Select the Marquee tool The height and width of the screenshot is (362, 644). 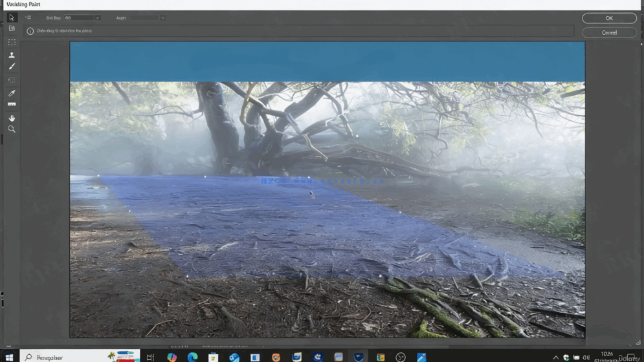click(x=12, y=42)
